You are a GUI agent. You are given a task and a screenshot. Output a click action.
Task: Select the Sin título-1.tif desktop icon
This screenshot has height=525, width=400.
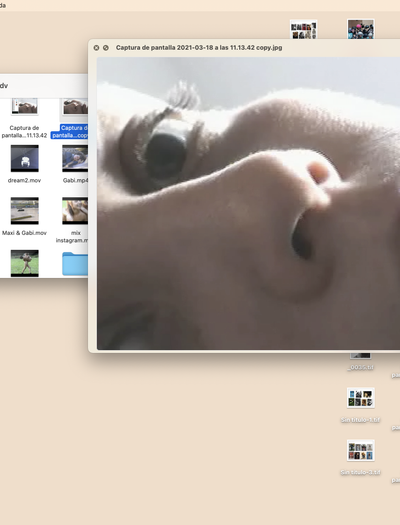coord(361,398)
